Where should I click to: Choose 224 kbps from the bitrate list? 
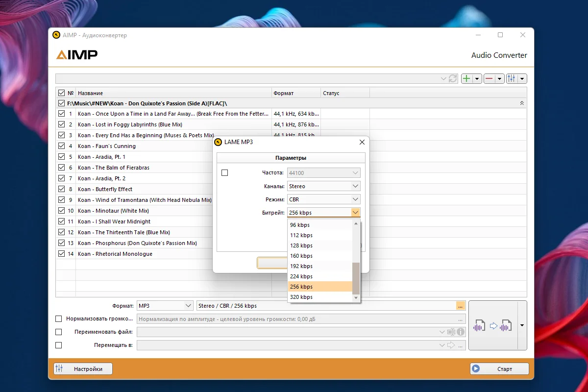click(320, 276)
